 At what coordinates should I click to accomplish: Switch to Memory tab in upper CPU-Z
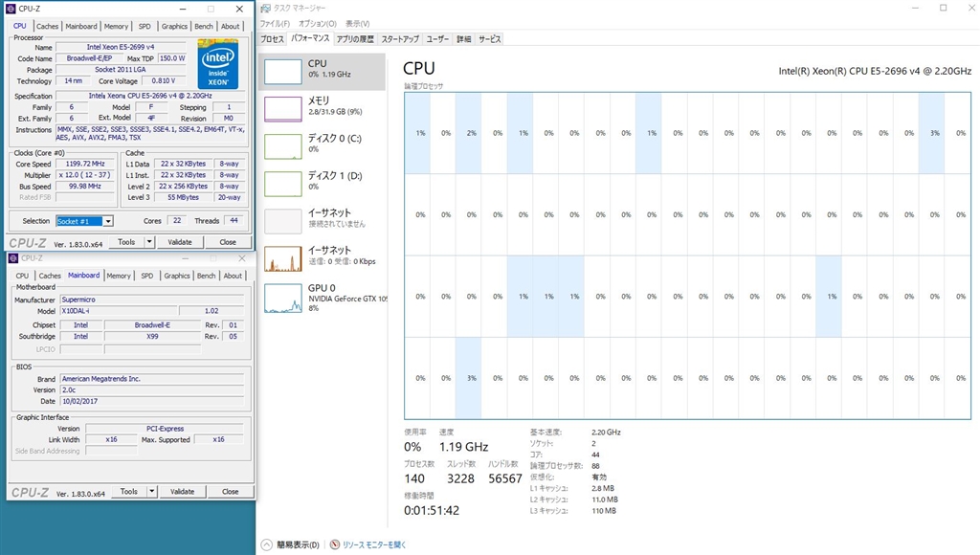pos(116,26)
